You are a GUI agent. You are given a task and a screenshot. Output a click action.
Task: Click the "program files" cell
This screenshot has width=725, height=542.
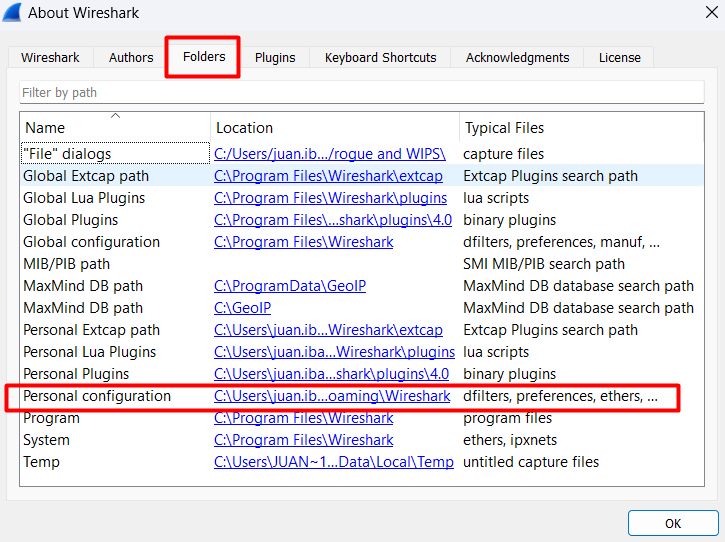pos(508,418)
